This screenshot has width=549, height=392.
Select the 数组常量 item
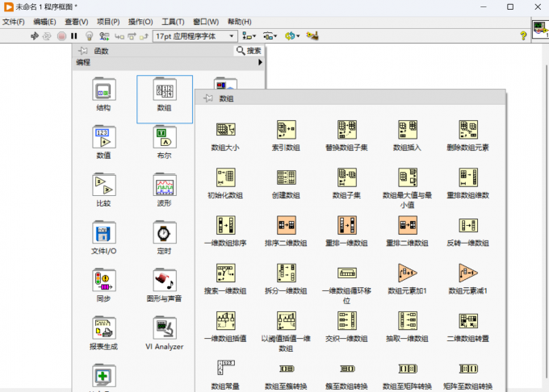225,368
